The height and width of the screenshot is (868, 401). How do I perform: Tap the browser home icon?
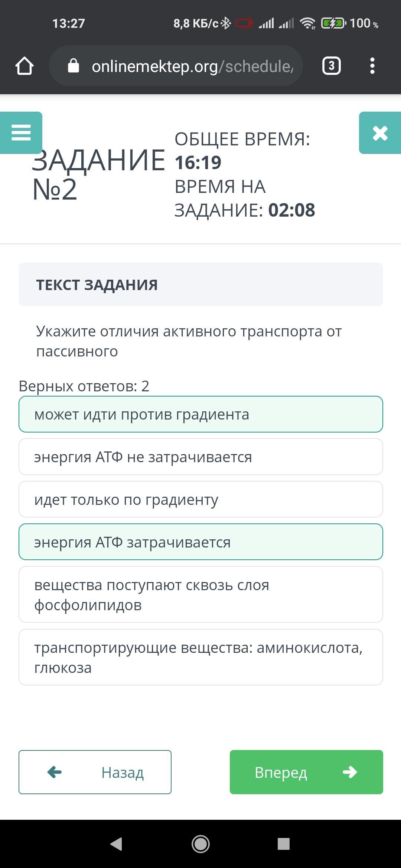click(x=25, y=66)
